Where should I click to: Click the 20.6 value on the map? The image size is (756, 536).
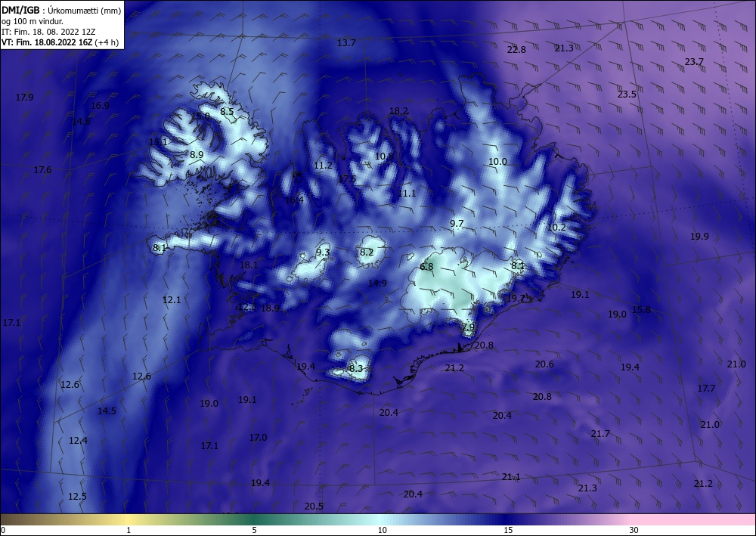coord(544,364)
